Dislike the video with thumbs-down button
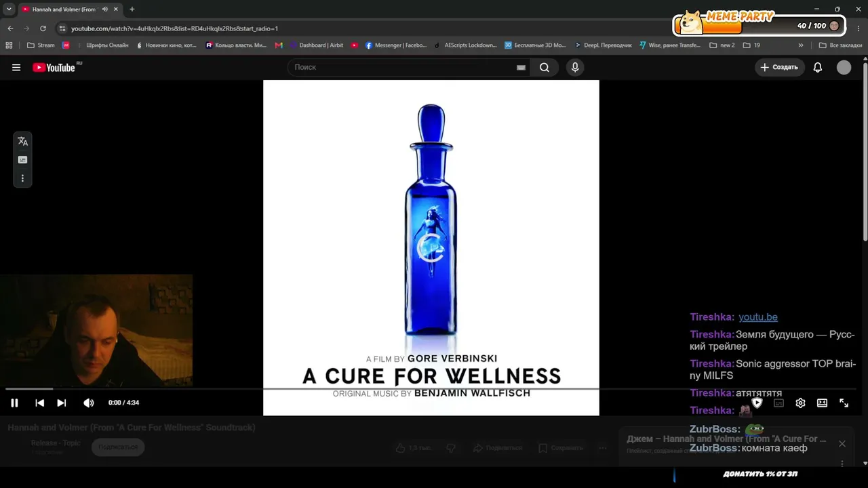 451,448
